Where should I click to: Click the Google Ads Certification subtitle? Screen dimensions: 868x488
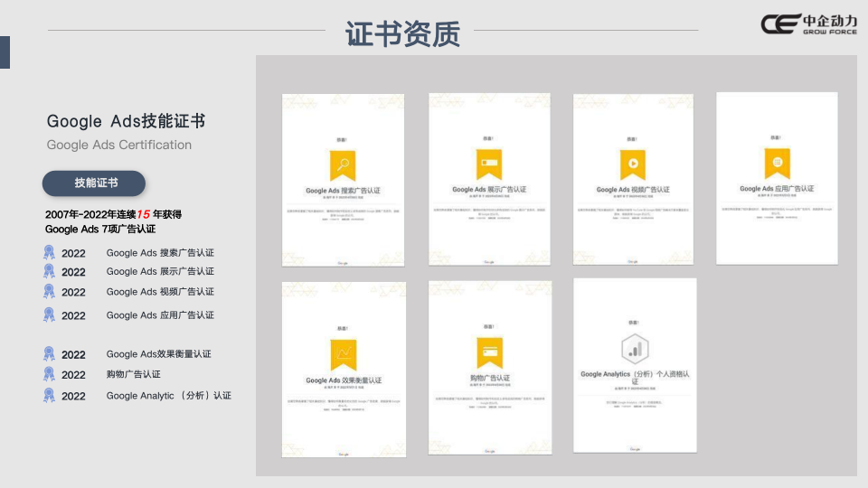(x=119, y=145)
